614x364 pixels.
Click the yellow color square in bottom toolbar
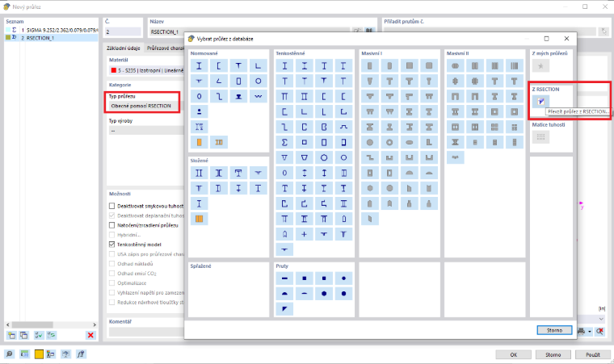[x=39, y=354]
